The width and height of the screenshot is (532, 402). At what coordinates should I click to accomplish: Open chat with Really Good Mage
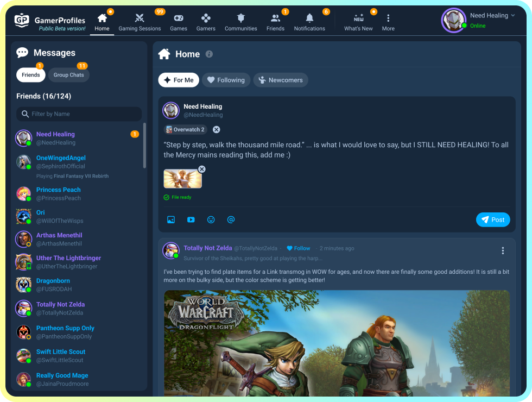78,379
